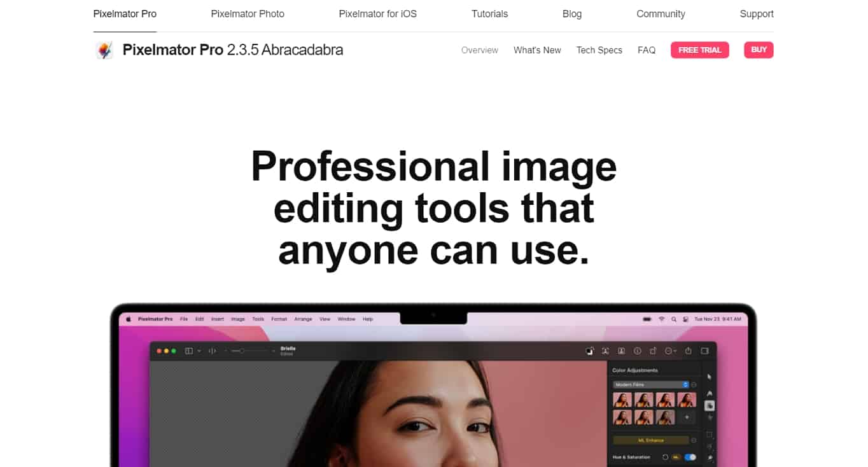The image size is (868, 467).
Task: Click the circled Info icon in the toolbar
Action: pyautogui.click(x=637, y=351)
